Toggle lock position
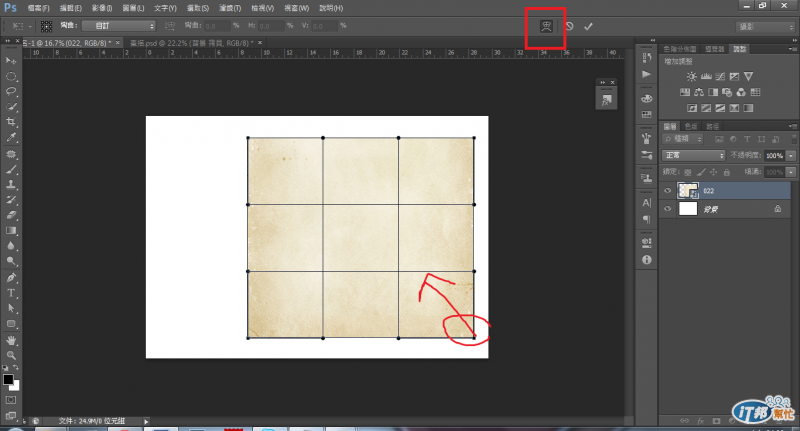 [x=714, y=172]
